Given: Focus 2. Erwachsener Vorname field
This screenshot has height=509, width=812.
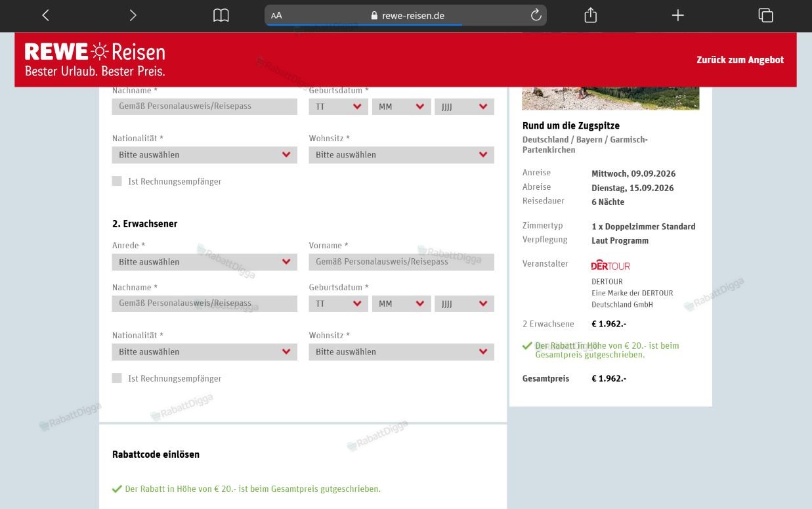Looking at the screenshot, I should click(x=401, y=262).
